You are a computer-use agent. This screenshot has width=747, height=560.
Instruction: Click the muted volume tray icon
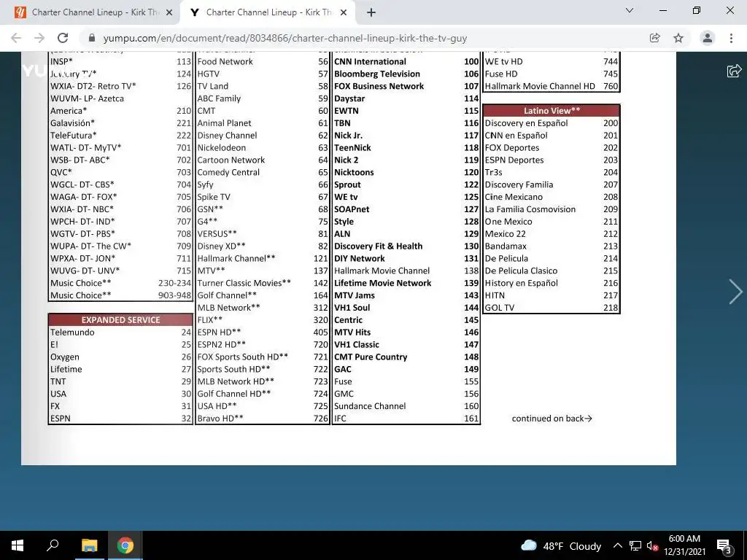click(653, 545)
